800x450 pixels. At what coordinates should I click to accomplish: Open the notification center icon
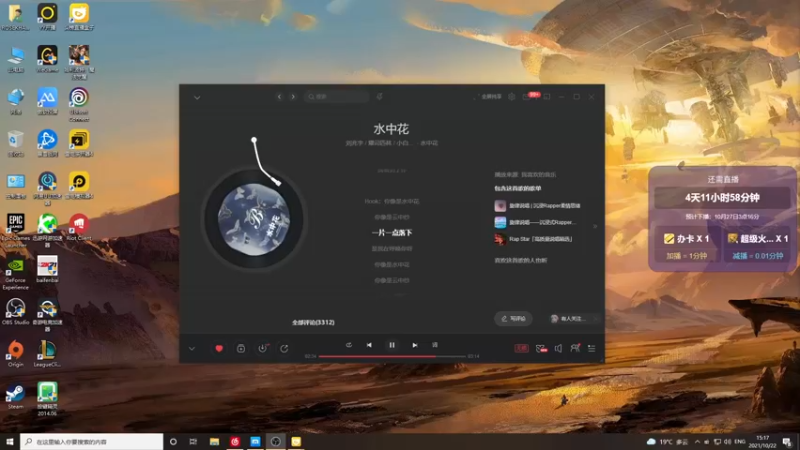point(787,441)
